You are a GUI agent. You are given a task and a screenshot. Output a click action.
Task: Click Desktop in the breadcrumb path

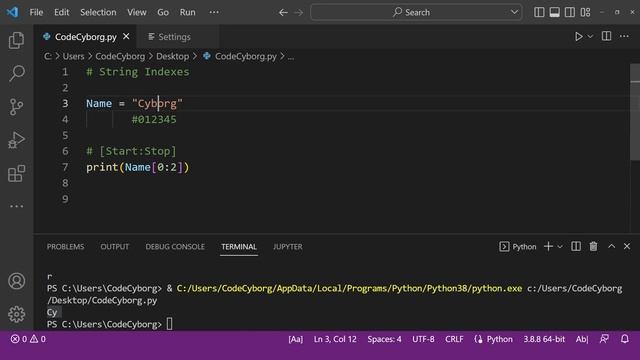coord(172,56)
